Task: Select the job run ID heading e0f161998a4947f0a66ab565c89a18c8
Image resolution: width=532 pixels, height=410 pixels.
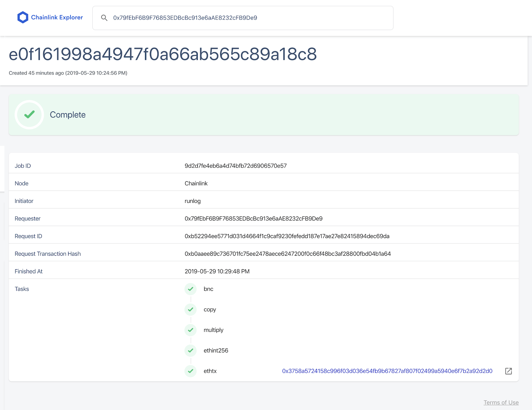Action: point(163,54)
